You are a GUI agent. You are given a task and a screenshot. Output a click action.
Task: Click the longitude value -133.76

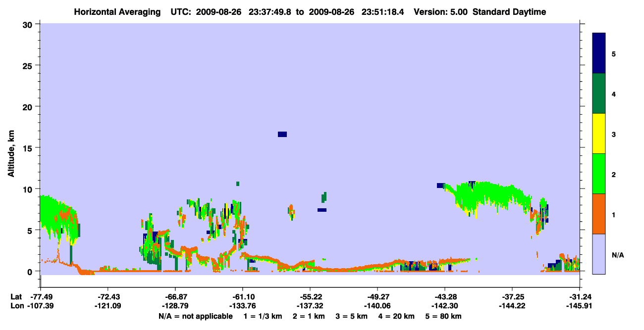(x=243, y=306)
